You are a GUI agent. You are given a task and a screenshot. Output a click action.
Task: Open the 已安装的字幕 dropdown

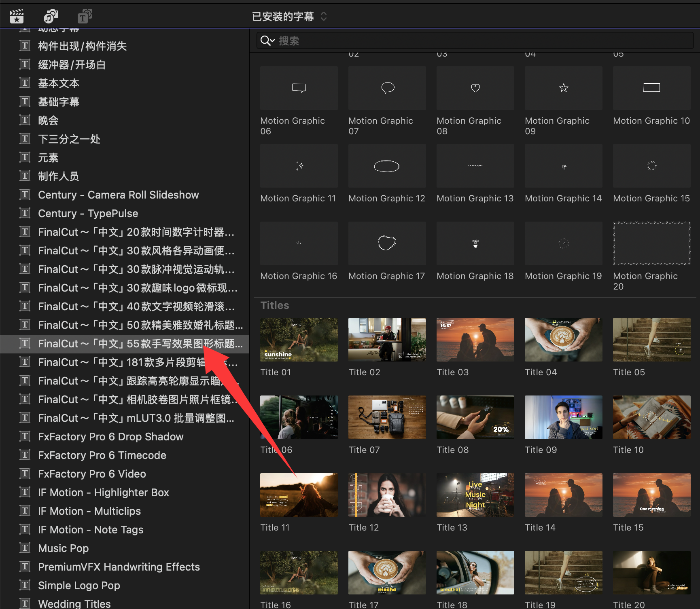289,17
